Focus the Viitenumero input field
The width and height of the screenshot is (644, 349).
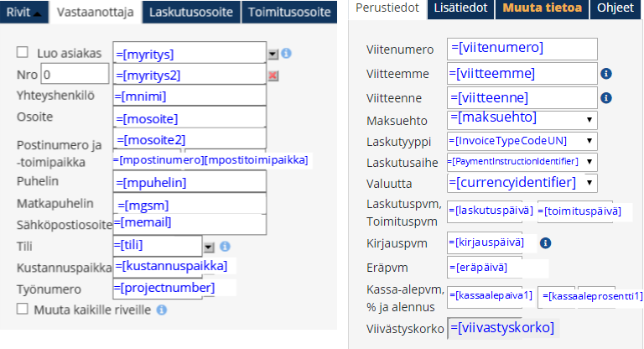pos(522,49)
